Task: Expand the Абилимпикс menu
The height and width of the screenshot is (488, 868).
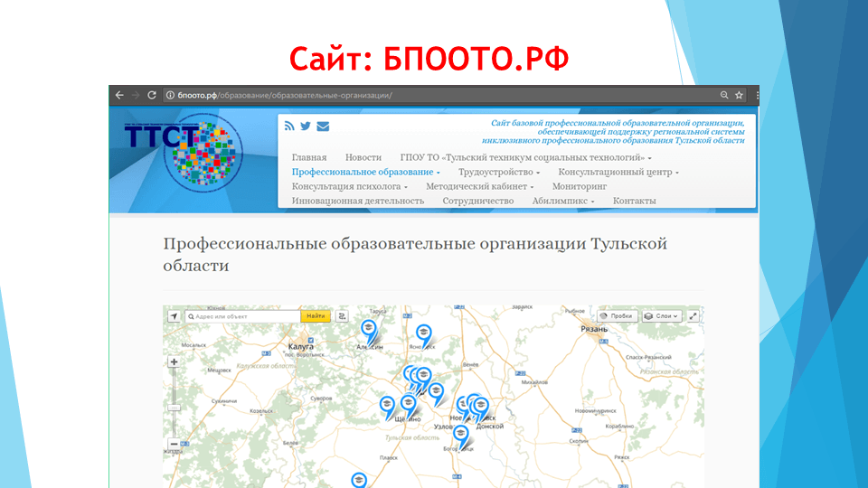Action: click(563, 201)
